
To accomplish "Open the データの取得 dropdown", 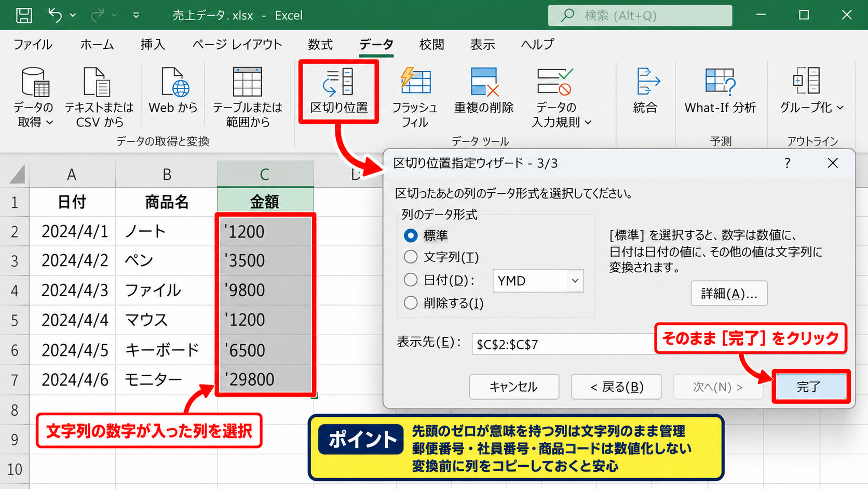I will [x=34, y=97].
